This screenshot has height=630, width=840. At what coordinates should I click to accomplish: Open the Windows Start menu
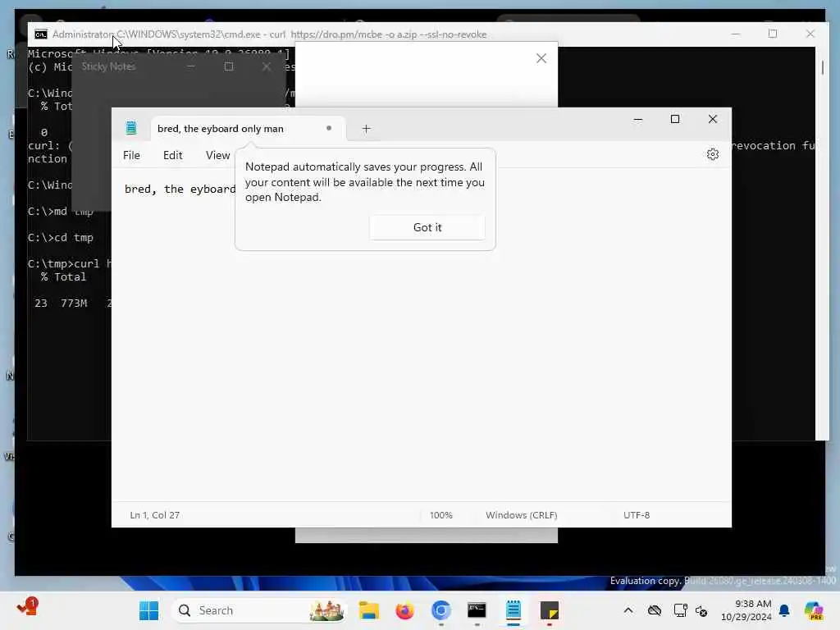[149, 610]
